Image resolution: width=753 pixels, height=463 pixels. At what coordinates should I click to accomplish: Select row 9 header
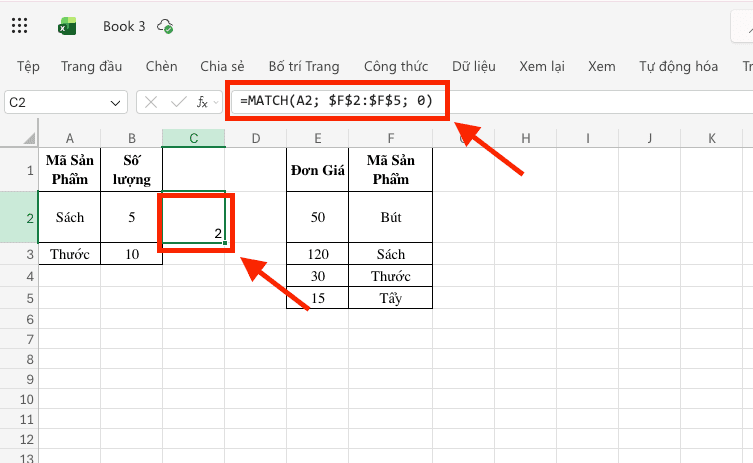(19, 379)
